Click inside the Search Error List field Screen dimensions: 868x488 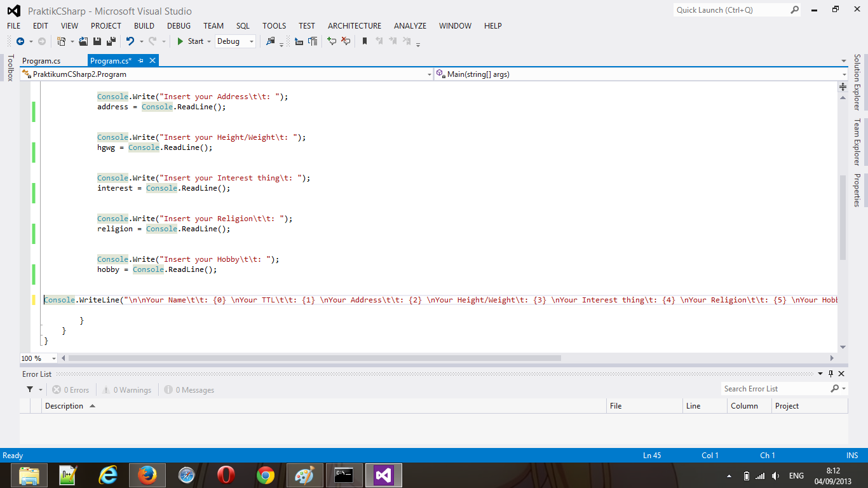coord(778,388)
